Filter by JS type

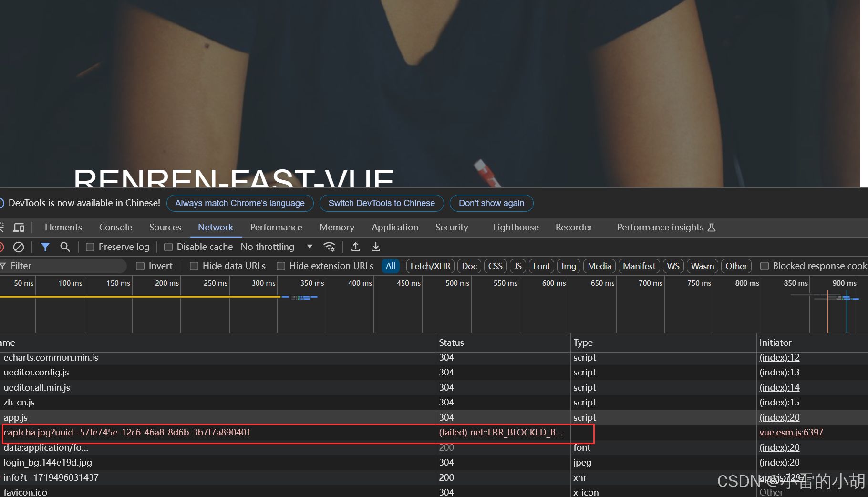(517, 266)
